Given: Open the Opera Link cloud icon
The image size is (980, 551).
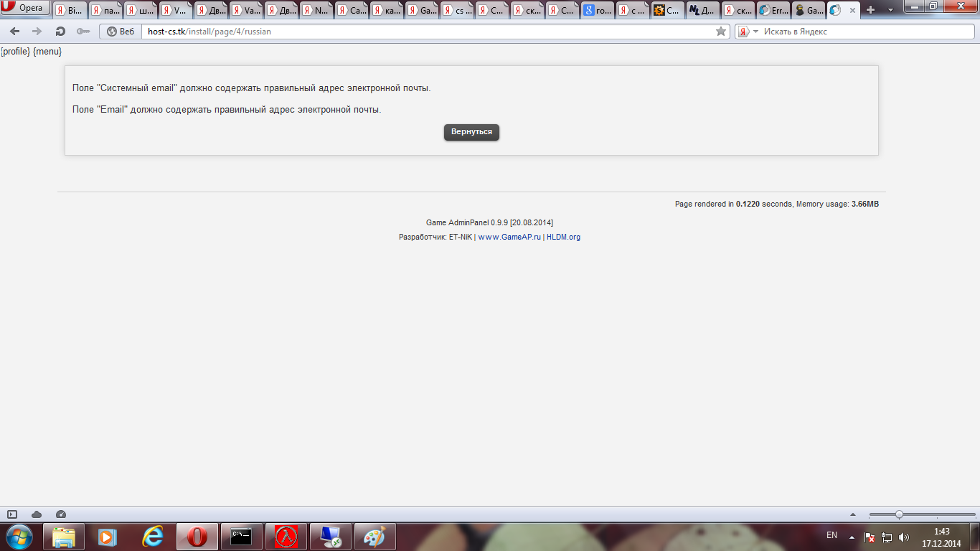Looking at the screenshot, I should tap(37, 514).
